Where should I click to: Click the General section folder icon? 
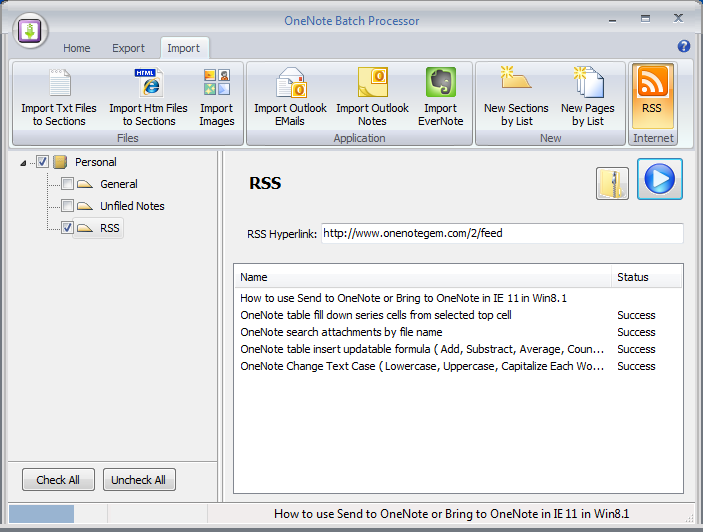pos(85,184)
